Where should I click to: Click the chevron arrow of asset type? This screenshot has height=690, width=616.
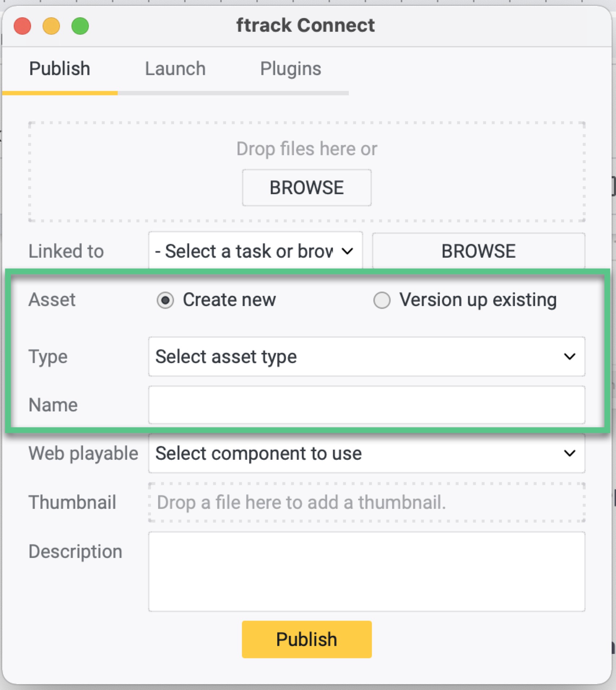coord(569,357)
